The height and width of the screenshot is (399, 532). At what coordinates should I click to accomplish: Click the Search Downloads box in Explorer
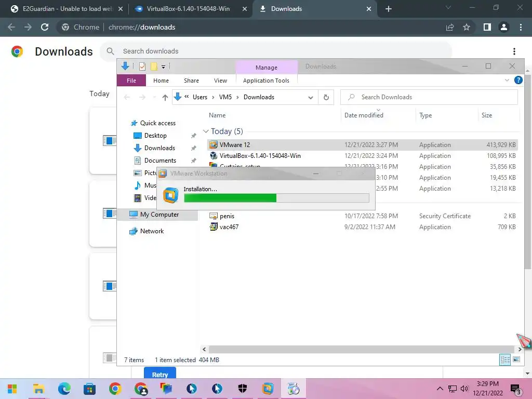pos(429,97)
